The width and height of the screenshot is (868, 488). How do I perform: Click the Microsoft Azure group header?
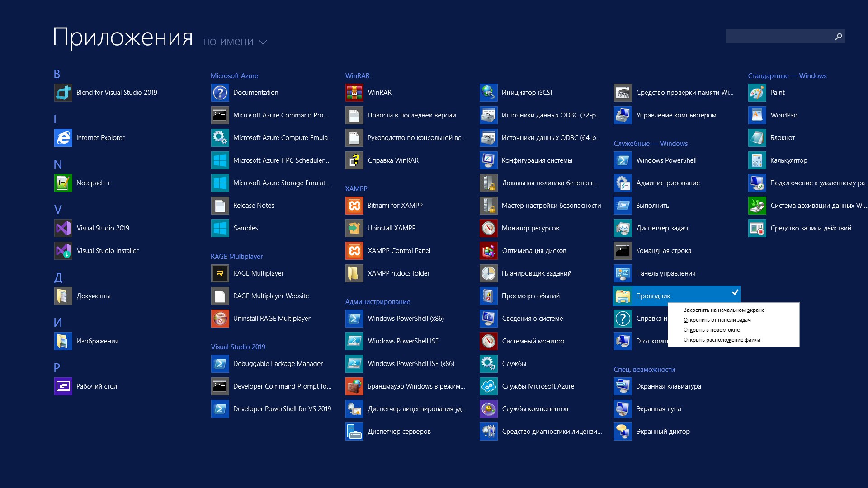click(234, 76)
